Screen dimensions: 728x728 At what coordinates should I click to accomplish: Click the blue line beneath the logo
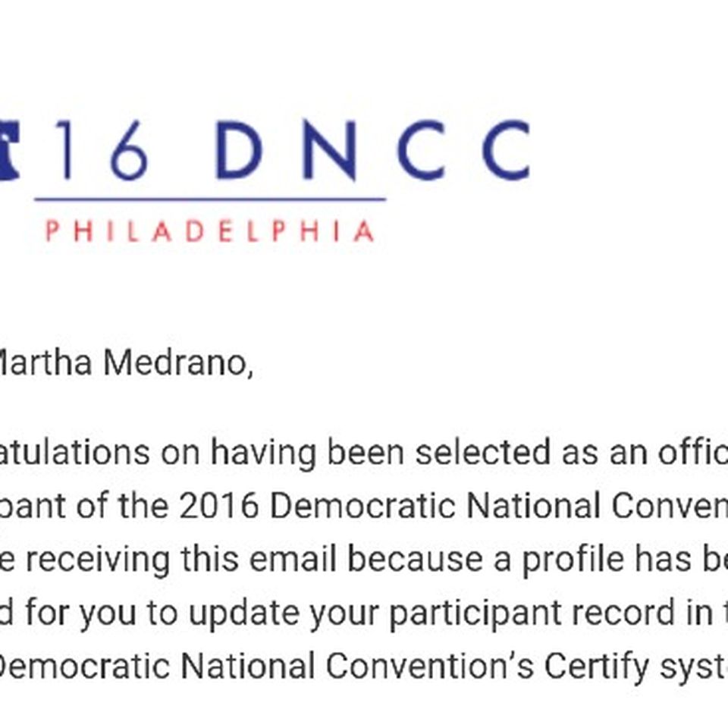tap(210, 199)
